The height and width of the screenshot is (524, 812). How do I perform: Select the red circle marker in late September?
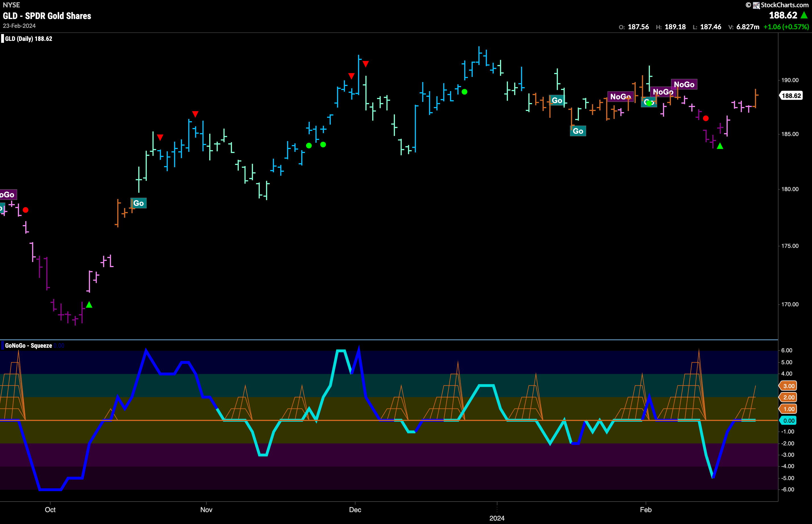point(26,210)
